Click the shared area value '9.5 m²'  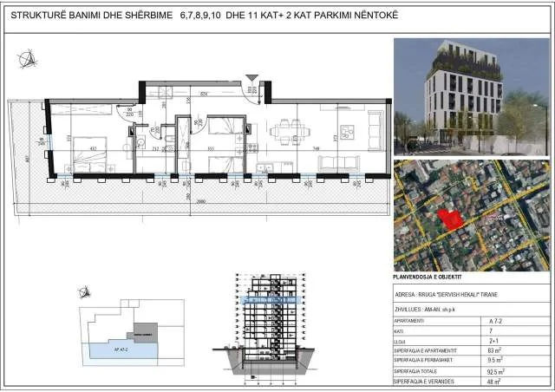point(495,360)
